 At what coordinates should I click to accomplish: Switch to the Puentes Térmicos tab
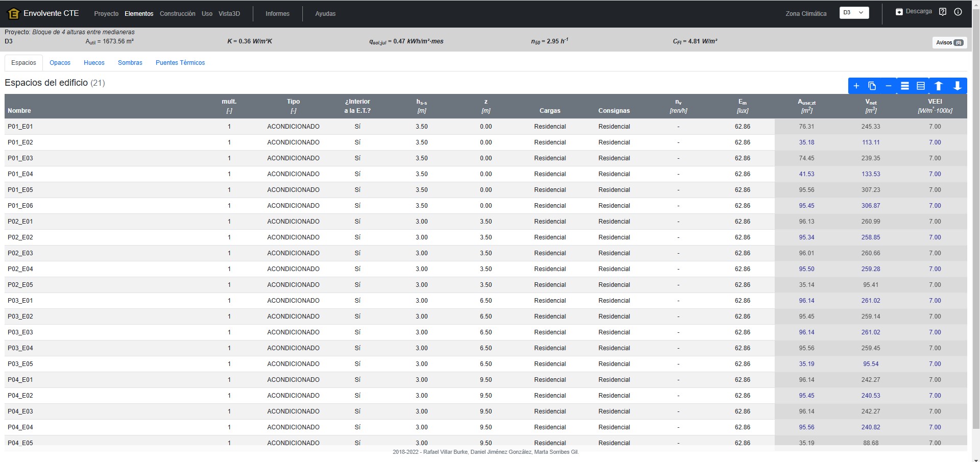point(180,63)
